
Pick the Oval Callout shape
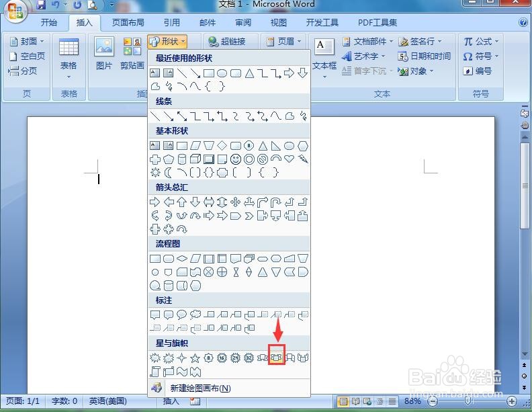tap(182, 315)
